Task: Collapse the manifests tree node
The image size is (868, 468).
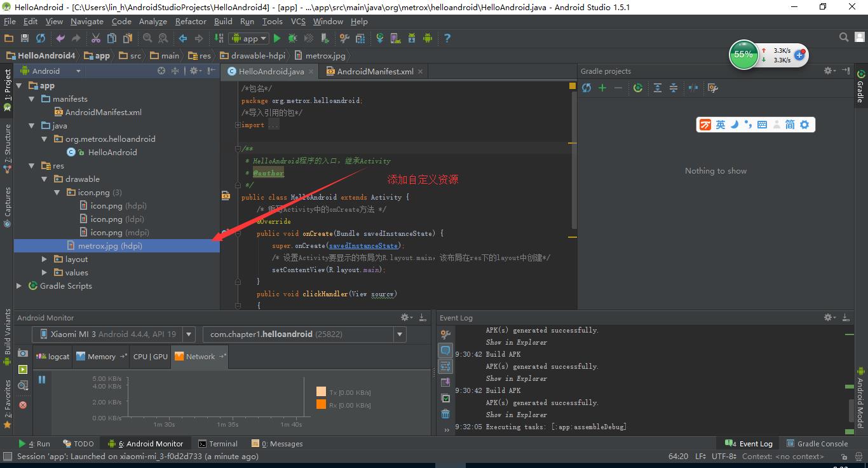Action: click(x=32, y=99)
